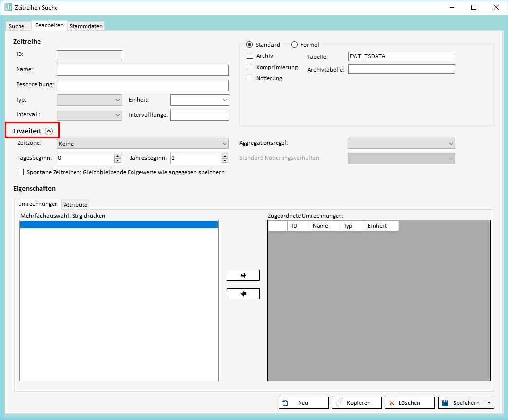The width and height of the screenshot is (508, 420).
Task: Click into the Name input field
Action: tap(143, 70)
